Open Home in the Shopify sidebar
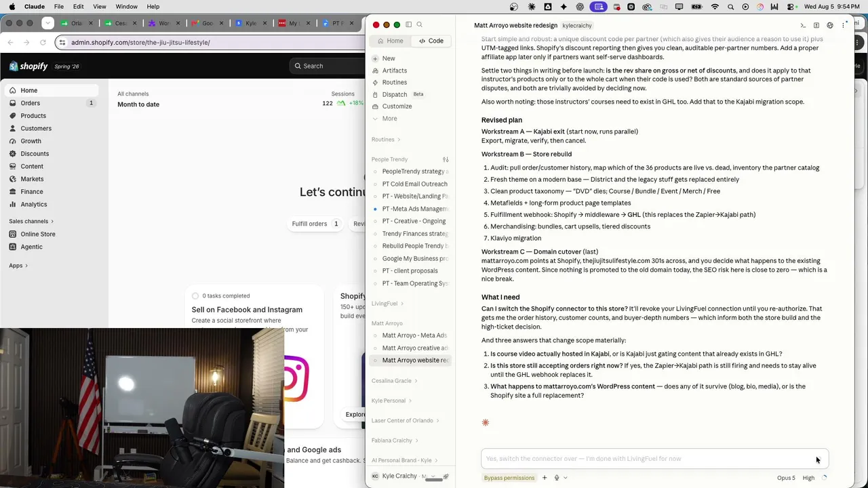 pyautogui.click(x=53, y=90)
